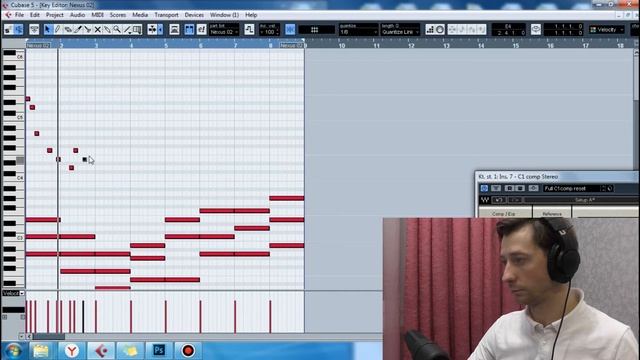Open Windows Explorer folder on the taskbar

41,351
